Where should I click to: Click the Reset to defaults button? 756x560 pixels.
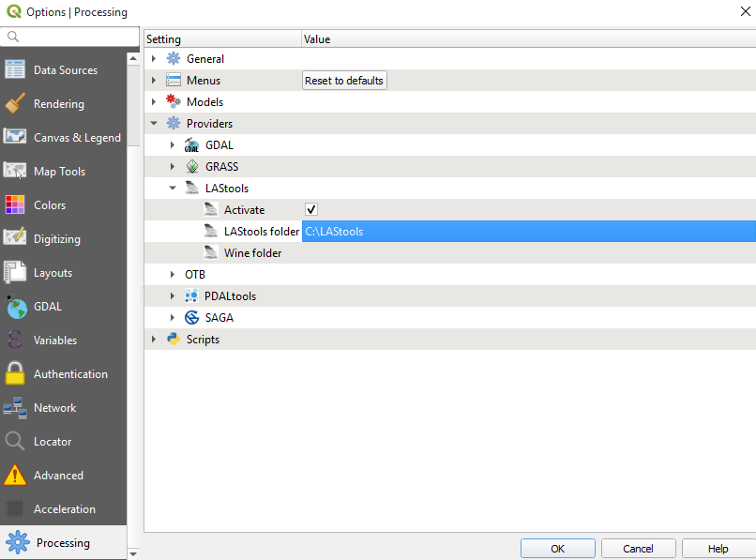pos(343,80)
